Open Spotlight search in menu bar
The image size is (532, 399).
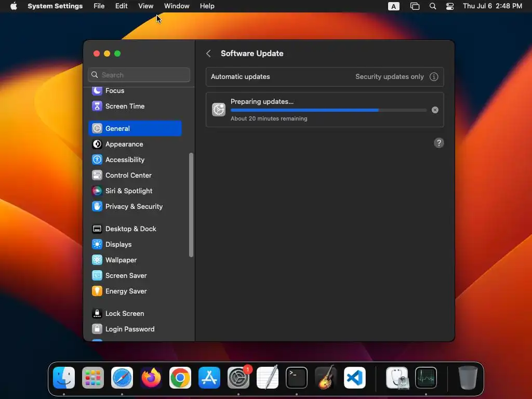pyautogui.click(x=433, y=6)
